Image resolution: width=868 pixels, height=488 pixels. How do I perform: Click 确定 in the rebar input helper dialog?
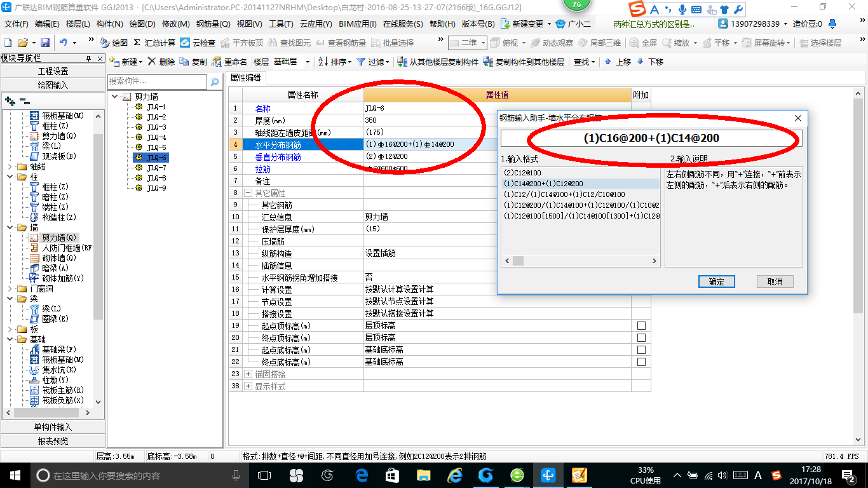(716, 281)
